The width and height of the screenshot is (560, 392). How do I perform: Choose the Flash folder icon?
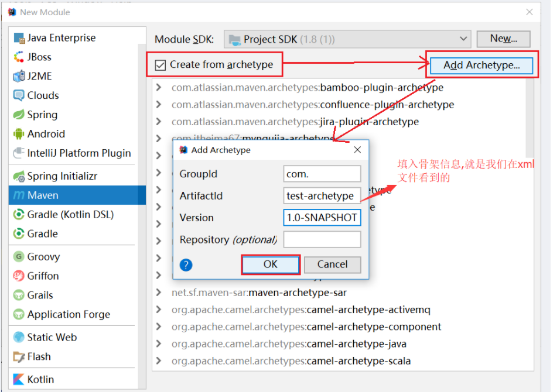point(19,356)
